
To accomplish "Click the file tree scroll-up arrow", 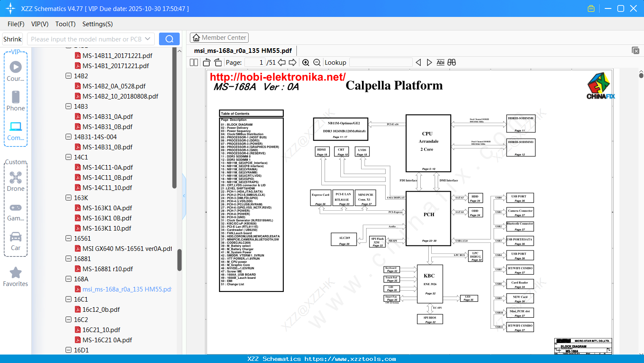I will pos(179,51).
